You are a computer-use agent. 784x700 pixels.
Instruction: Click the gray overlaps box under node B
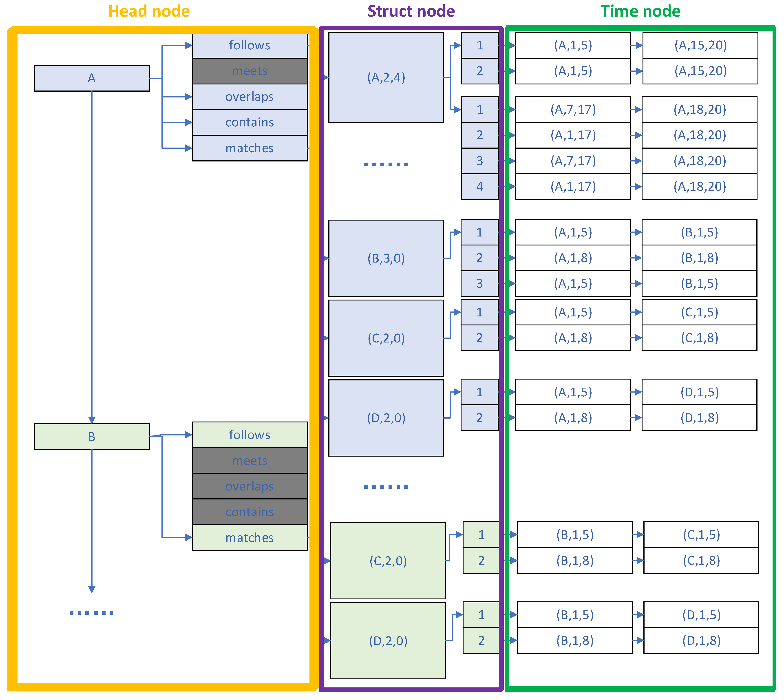(250, 486)
